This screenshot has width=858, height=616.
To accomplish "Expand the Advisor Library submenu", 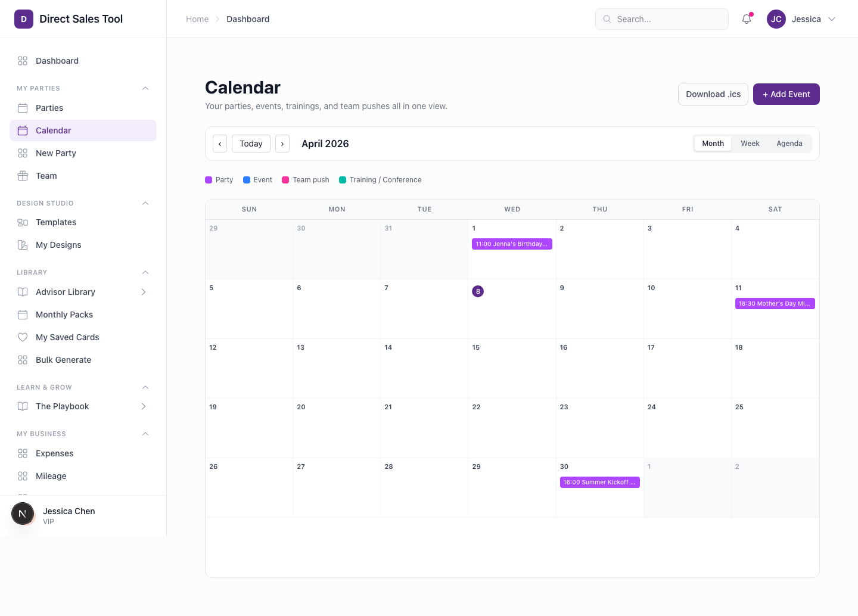I will 143,292.
